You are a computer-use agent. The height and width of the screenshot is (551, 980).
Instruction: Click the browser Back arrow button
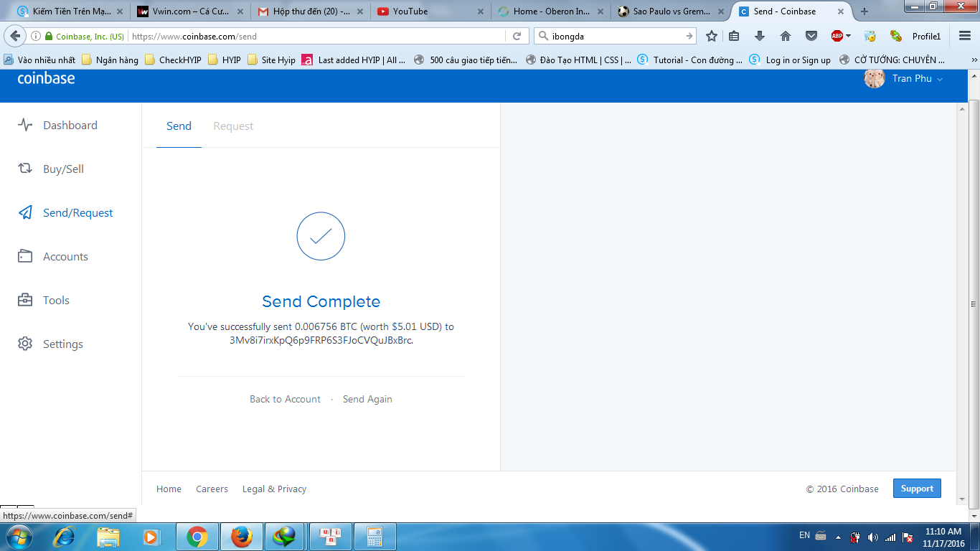(x=14, y=36)
